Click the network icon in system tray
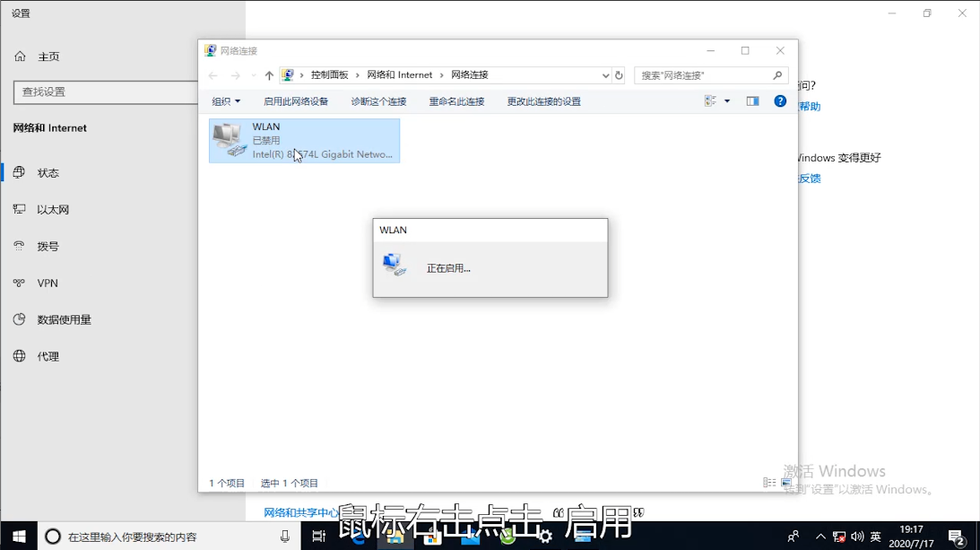The width and height of the screenshot is (980, 550). tap(839, 536)
